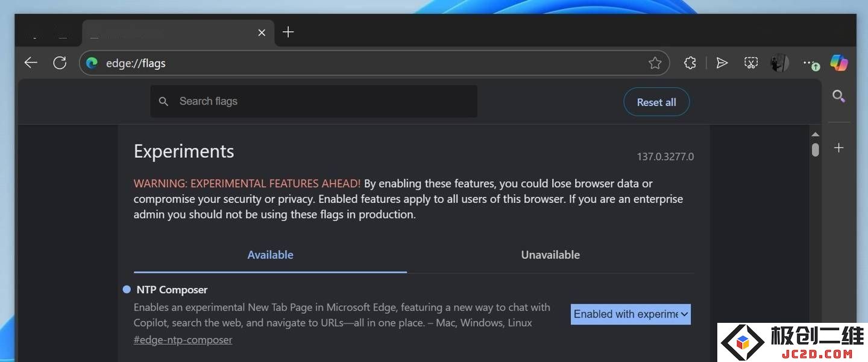Open a new tab with plus button

[288, 32]
